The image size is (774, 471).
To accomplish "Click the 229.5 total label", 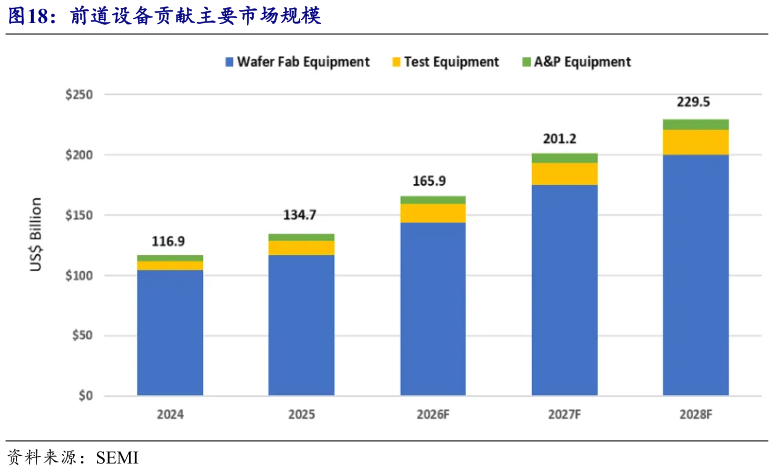I will coord(693,102).
